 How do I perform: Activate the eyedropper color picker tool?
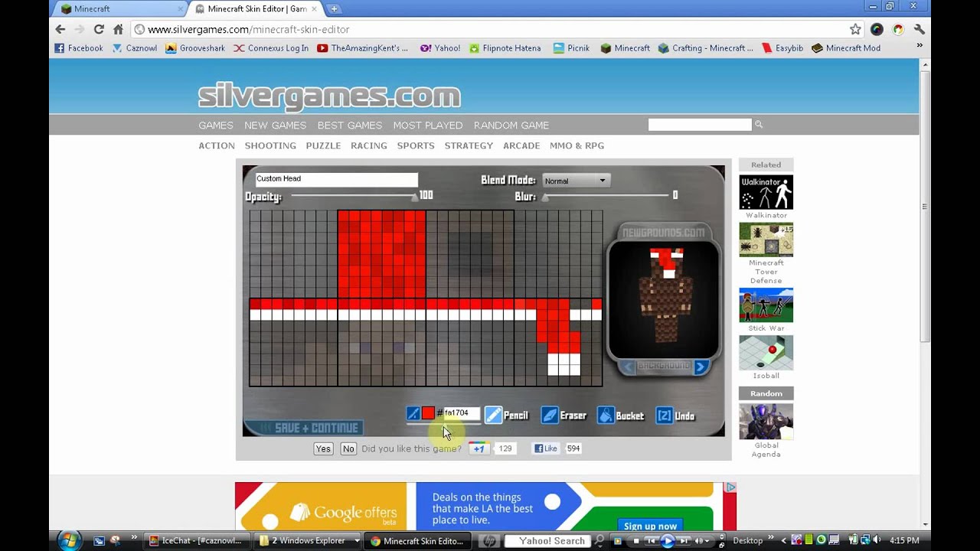point(413,413)
